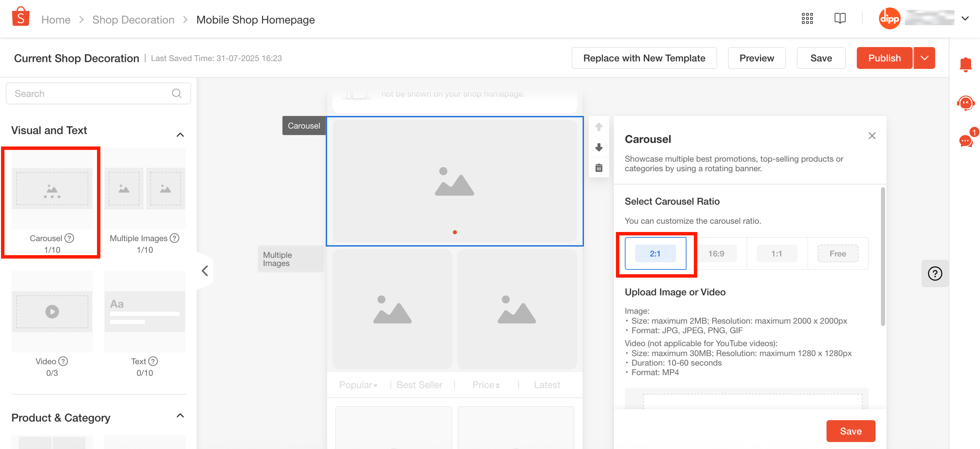Move carousel down with arrow icon

(x=599, y=147)
